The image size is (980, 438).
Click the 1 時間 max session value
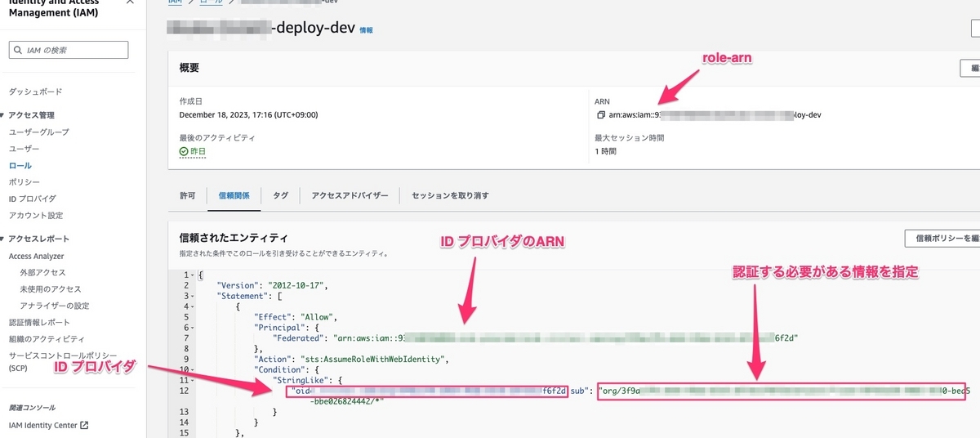pos(606,151)
